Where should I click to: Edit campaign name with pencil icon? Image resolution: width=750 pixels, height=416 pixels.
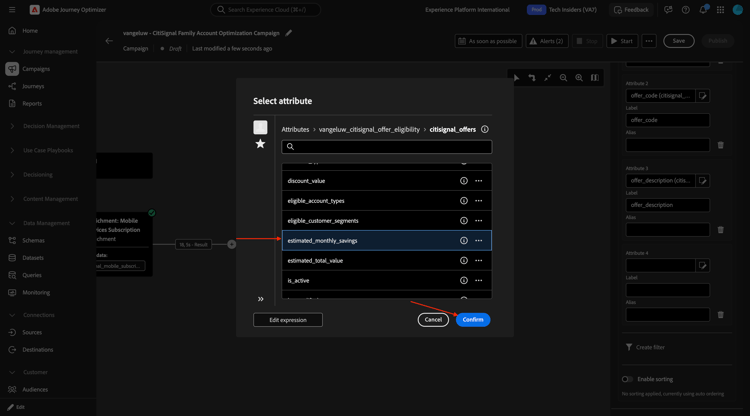pos(288,33)
